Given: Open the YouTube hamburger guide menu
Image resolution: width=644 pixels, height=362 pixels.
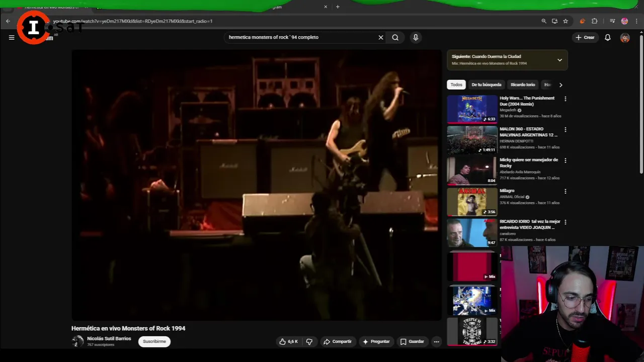Looking at the screenshot, I should tap(12, 37).
